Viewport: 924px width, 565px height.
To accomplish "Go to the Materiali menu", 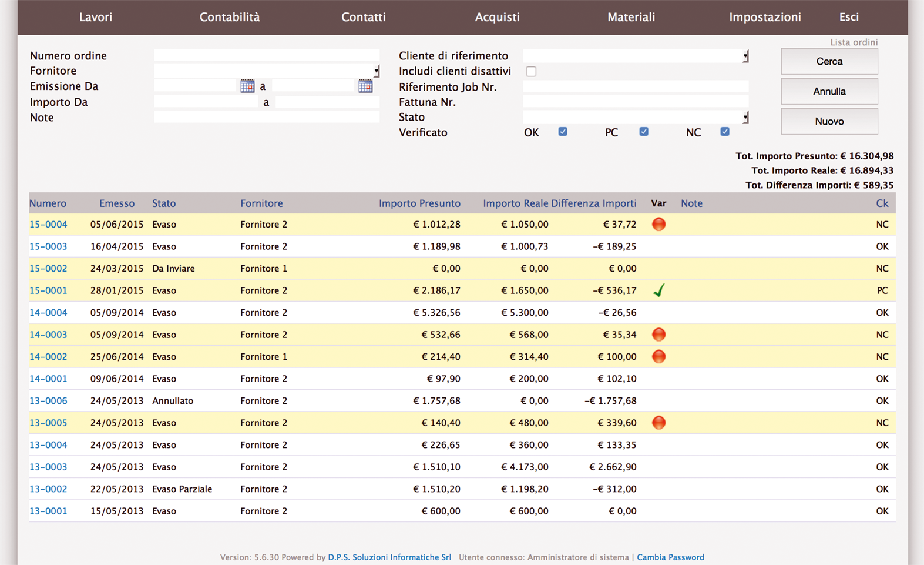I will tap(631, 17).
